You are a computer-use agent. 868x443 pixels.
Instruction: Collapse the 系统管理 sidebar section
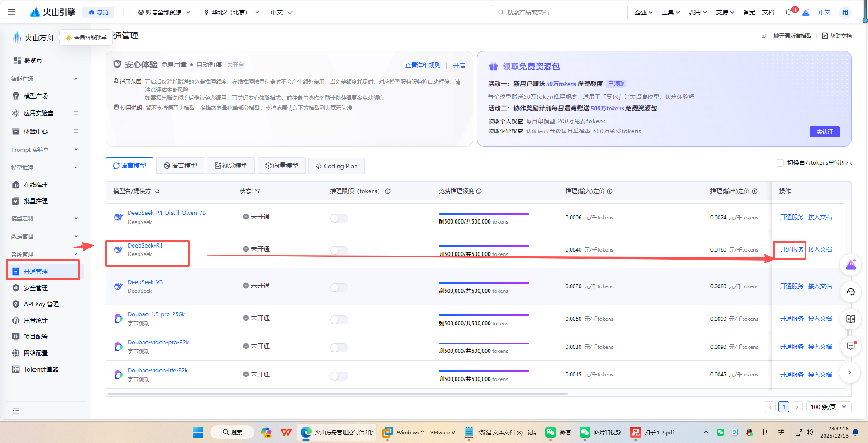[76, 254]
